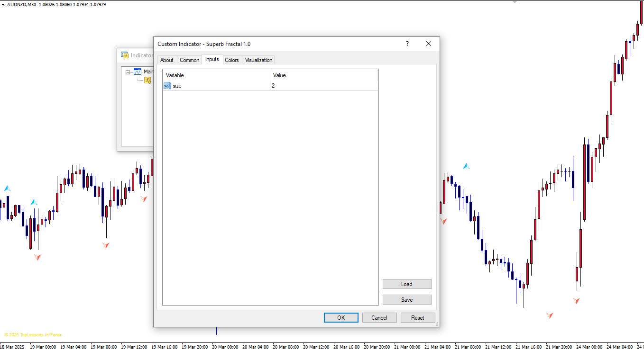Edit the size value 2

[x=324, y=86]
